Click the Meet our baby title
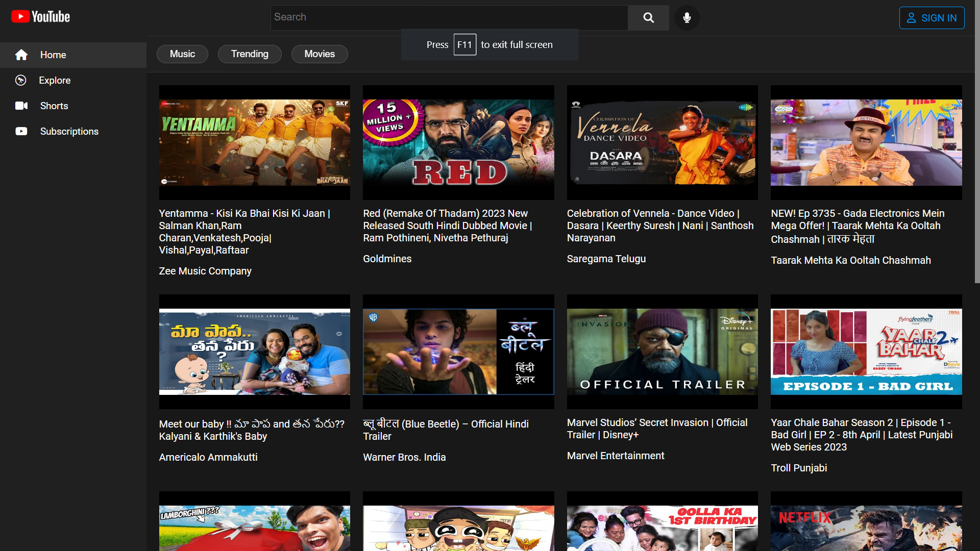 (x=252, y=430)
